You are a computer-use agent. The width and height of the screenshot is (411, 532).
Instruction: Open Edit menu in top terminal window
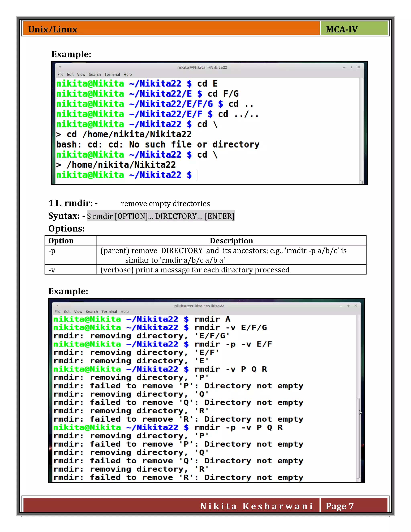(70, 74)
